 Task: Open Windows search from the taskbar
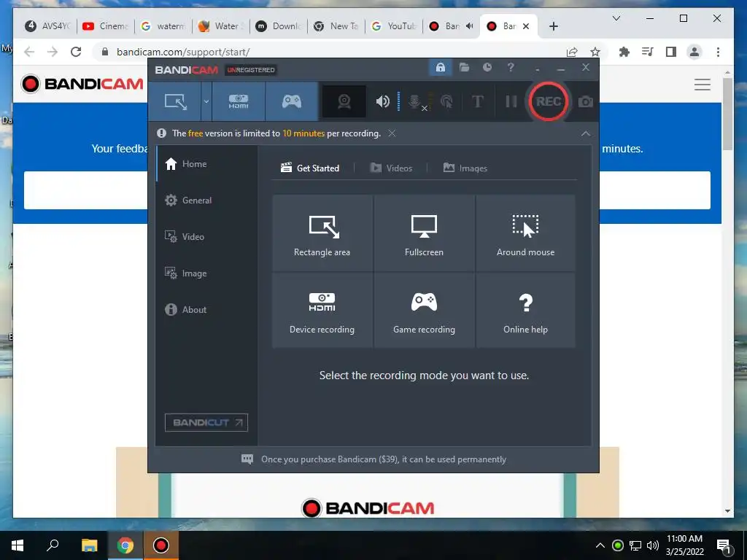click(53, 545)
